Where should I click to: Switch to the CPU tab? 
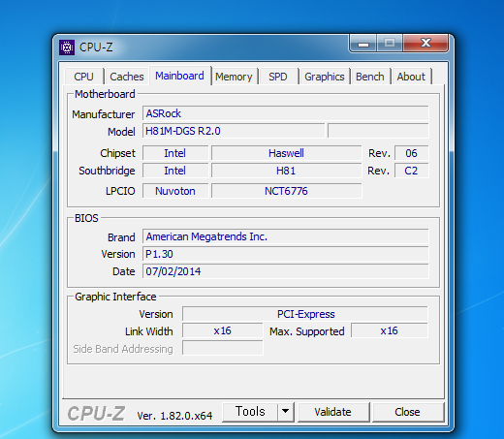pyautogui.click(x=83, y=77)
